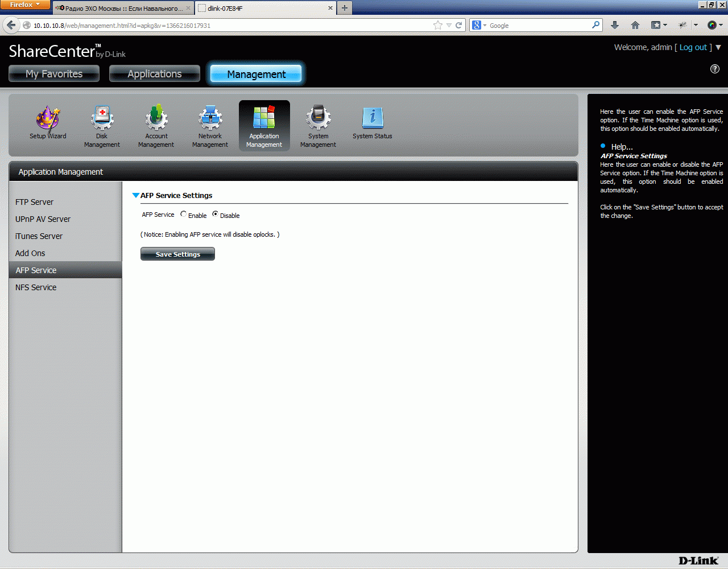Image resolution: width=728 pixels, height=569 pixels.
Task: Click the Save Settings button
Action: pos(177,254)
